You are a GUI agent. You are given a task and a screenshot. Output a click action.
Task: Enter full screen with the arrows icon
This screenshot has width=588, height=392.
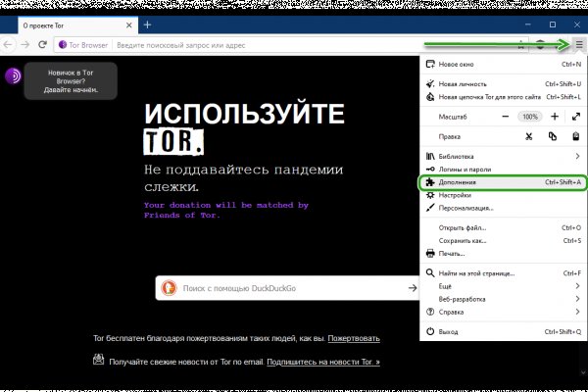coord(577,117)
